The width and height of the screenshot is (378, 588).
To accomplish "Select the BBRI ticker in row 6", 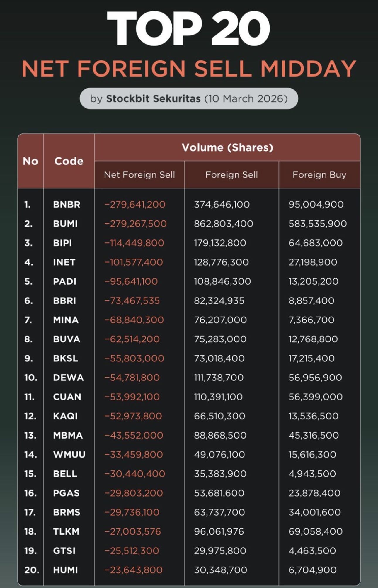I will pos(64,301).
